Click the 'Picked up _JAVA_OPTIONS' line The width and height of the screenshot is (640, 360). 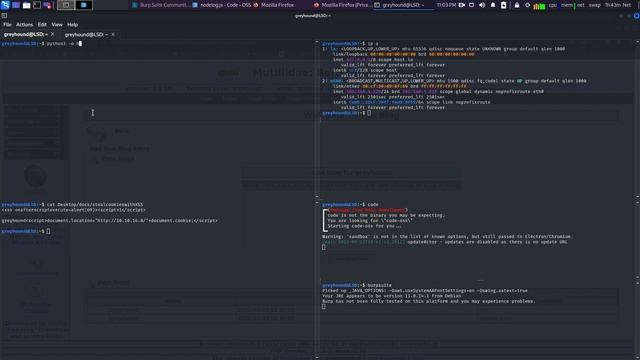coord(425,291)
